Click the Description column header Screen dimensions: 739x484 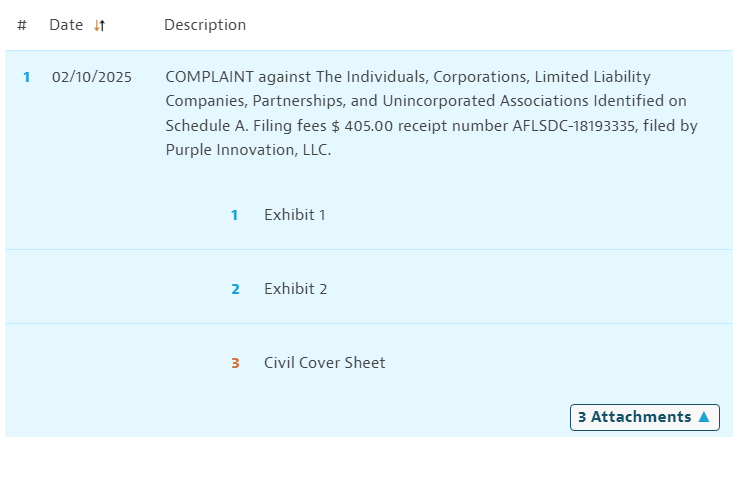204,25
